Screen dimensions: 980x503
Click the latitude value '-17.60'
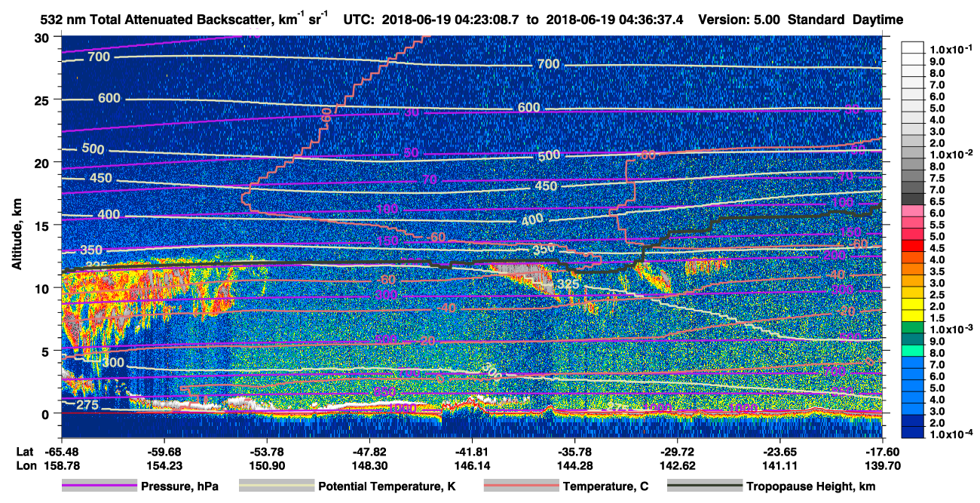(x=882, y=452)
